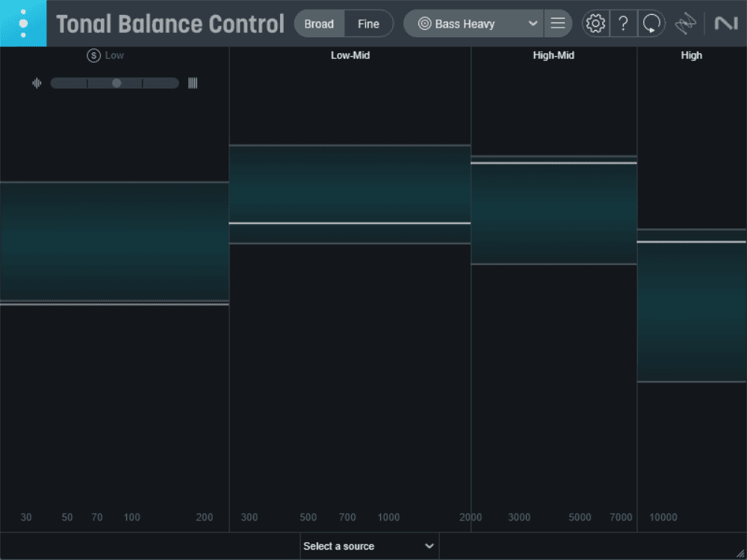Screen dimensions: 747x560
Task: Open help with the question mark icon
Action: pyautogui.click(x=623, y=23)
